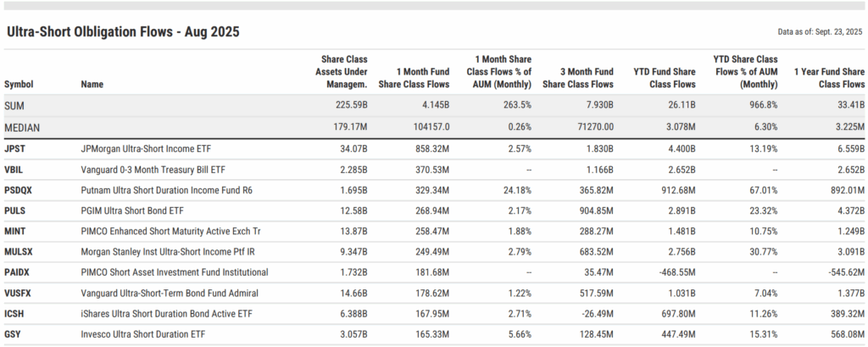Click the YTD Fund Share Class Flows header
The image size is (868, 347).
(665, 78)
